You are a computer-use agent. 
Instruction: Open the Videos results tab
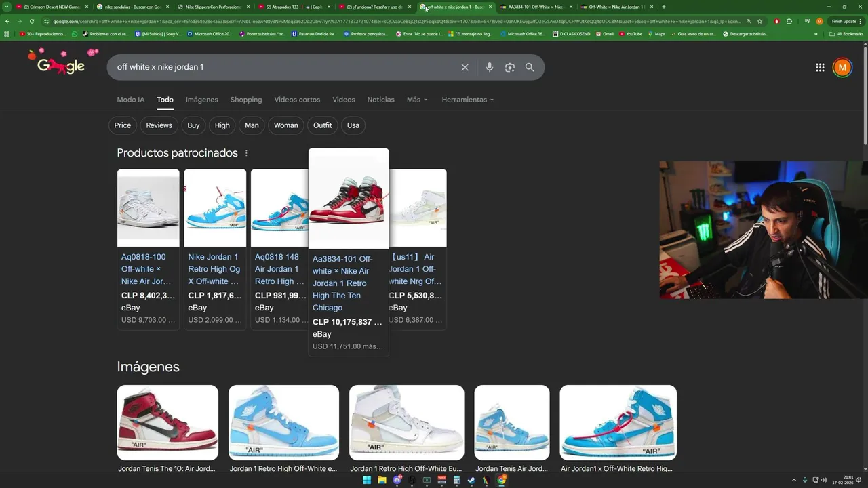[x=344, y=100]
